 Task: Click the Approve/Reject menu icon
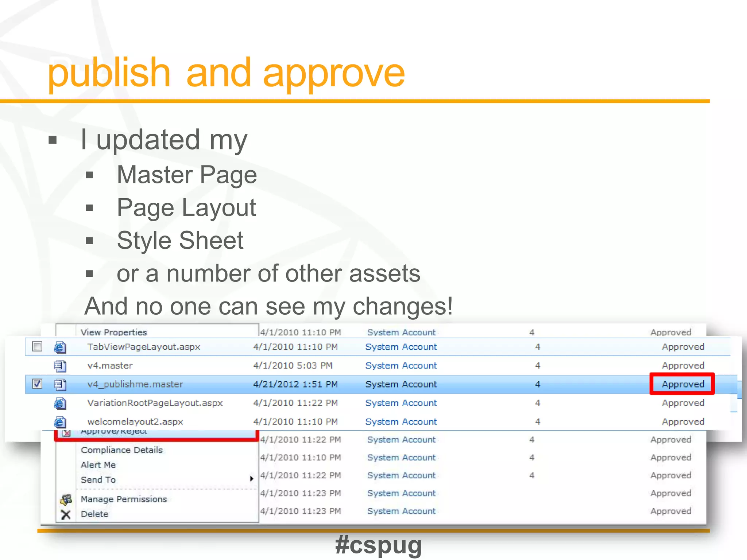[66, 433]
